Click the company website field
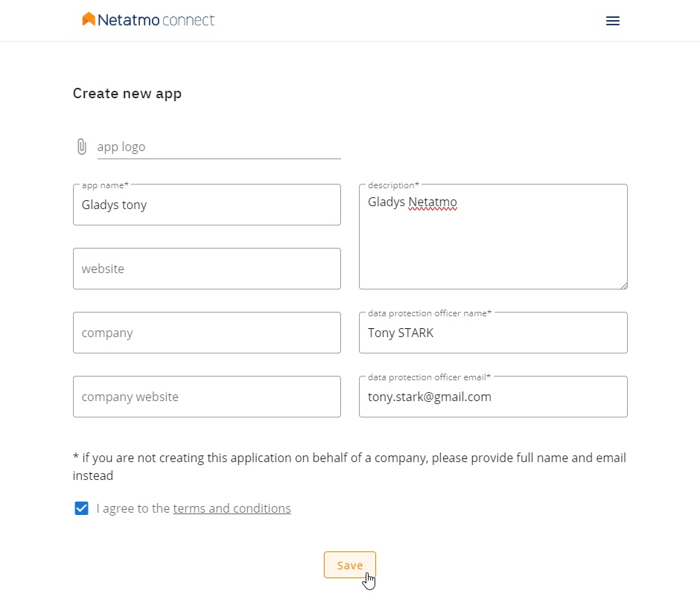 (x=206, y=397)
